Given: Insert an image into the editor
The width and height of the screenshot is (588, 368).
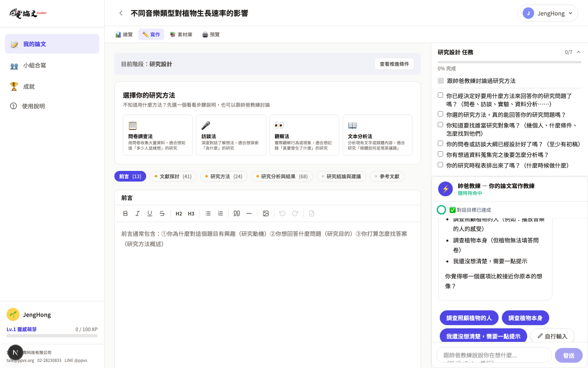Looking at the screenshot, I should [266, 213].
